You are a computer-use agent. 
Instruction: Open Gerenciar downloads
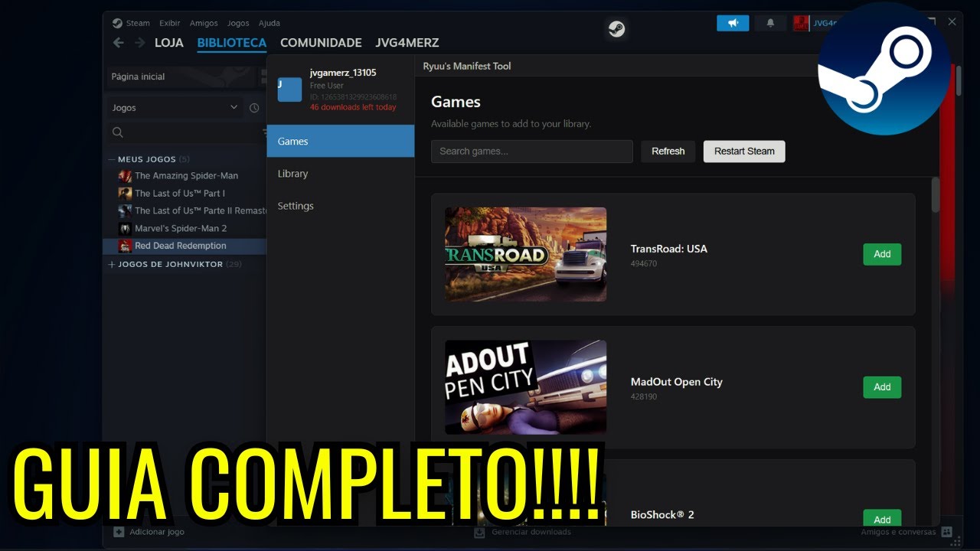523,532
